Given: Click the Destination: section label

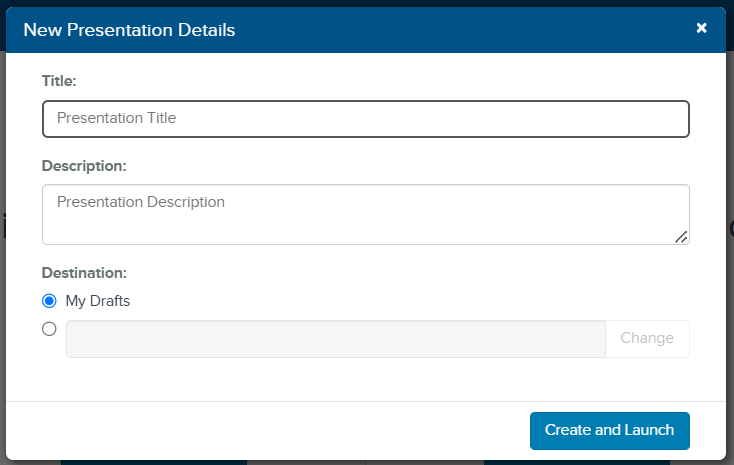Looking at the screenshot, I should pyautogui.click(x=84, y=272).
